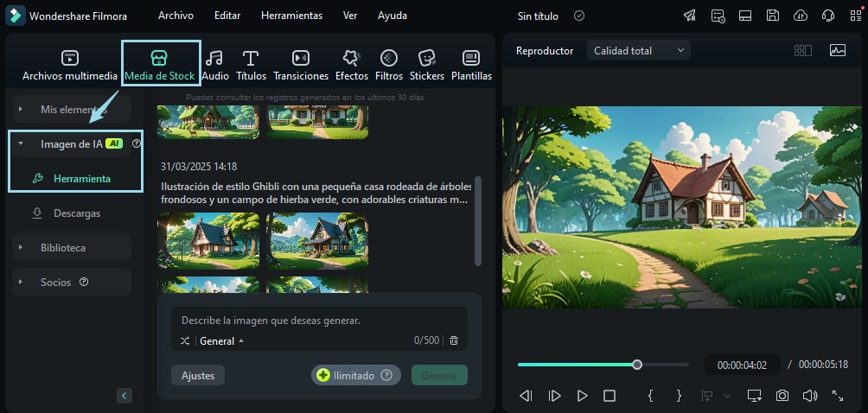Click the cloud sync status checkmark icon
The height and width of the screenshot is (413, 868).
pyautogui.click(x=579, y=16)
